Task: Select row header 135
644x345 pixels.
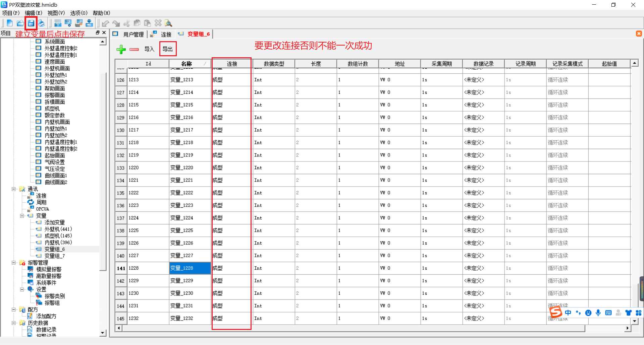Action: click(121, 193)
